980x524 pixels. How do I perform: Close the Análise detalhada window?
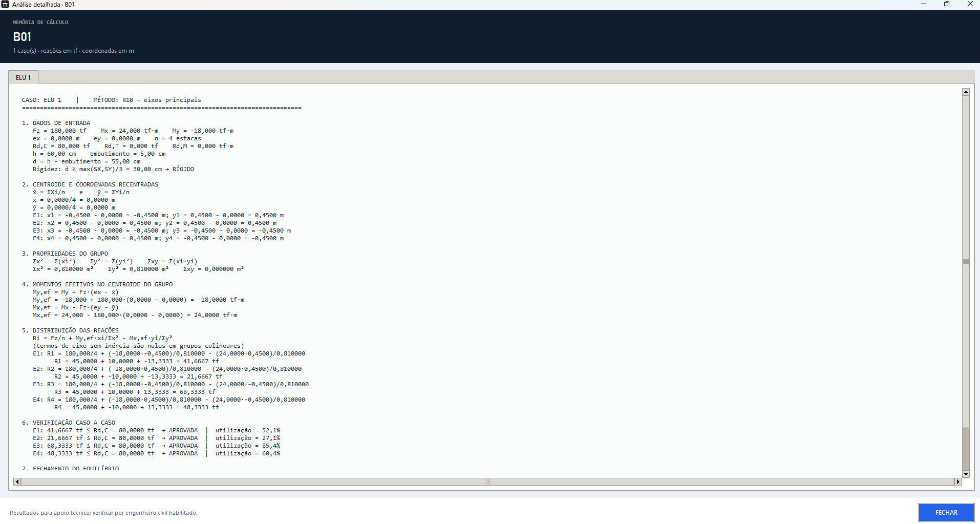970,4
